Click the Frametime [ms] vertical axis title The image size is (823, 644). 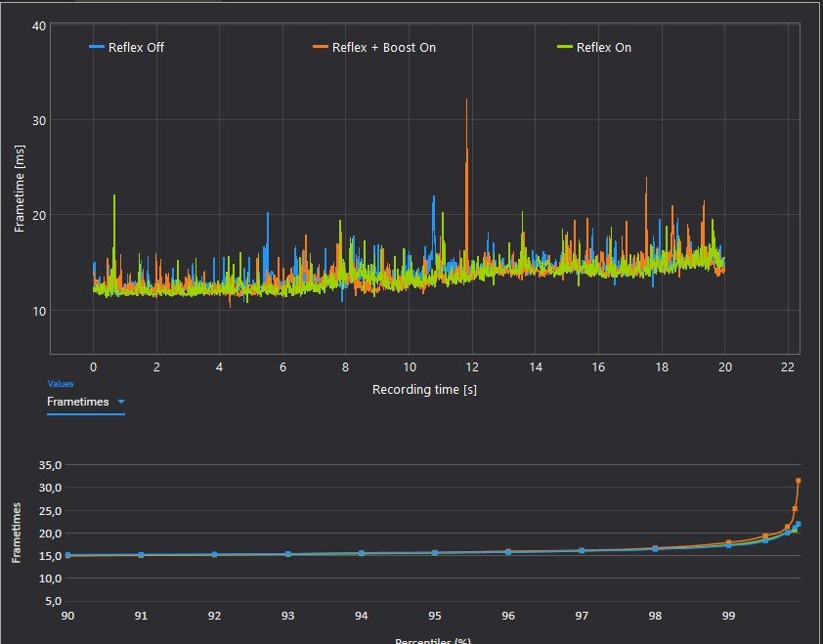click(x=20, y=189)
